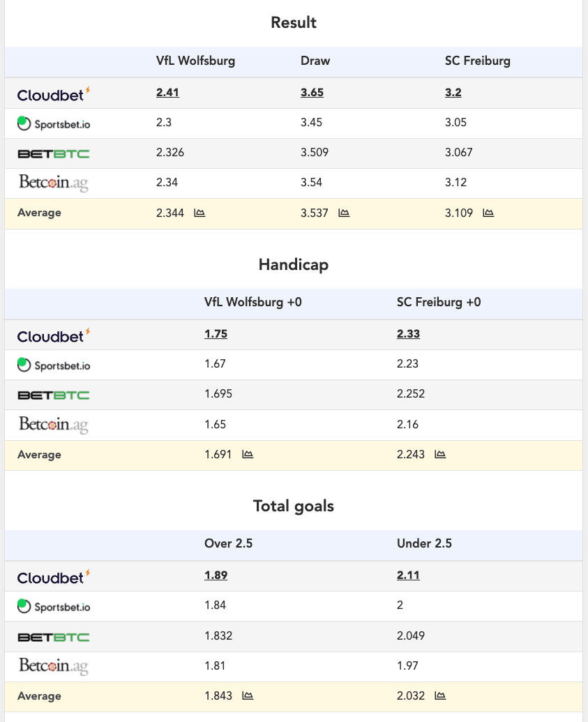Select Cloudbet's Over 2.5 odds 1.89

tap(216, 576)
